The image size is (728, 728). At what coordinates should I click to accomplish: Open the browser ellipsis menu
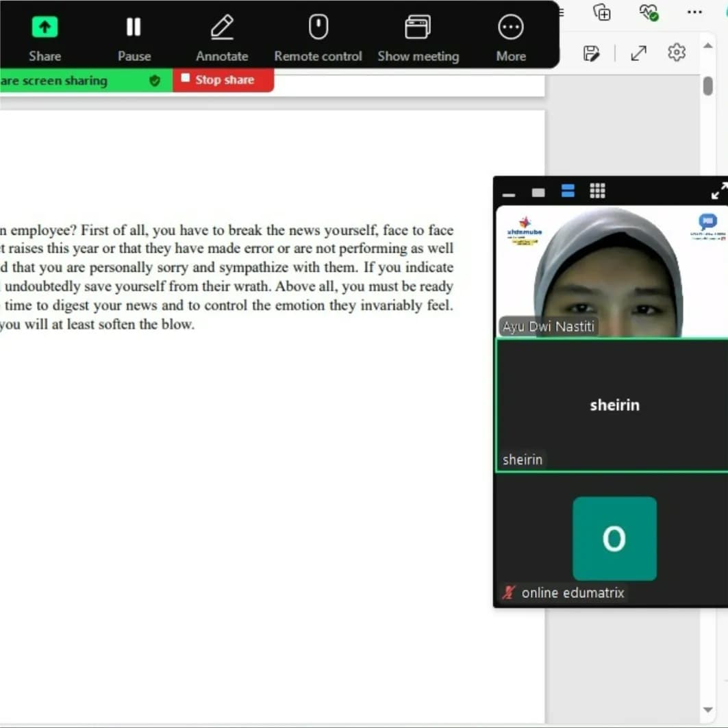tap(694, 12)
